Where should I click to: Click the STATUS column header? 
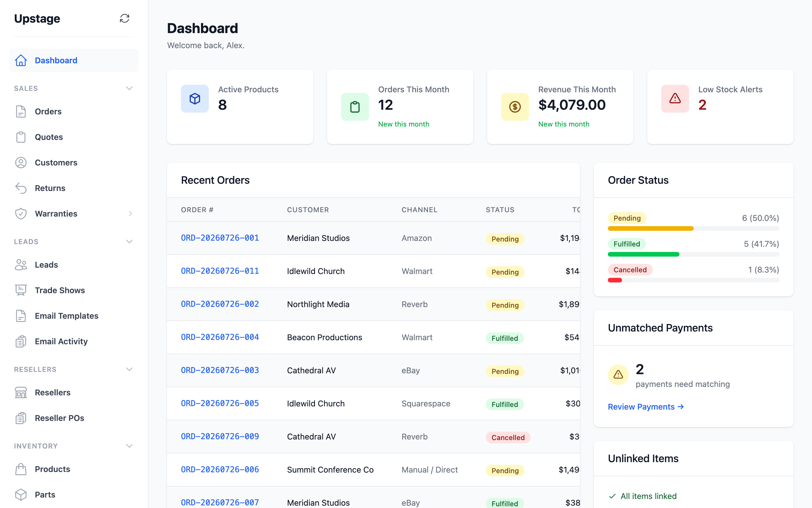500,210
